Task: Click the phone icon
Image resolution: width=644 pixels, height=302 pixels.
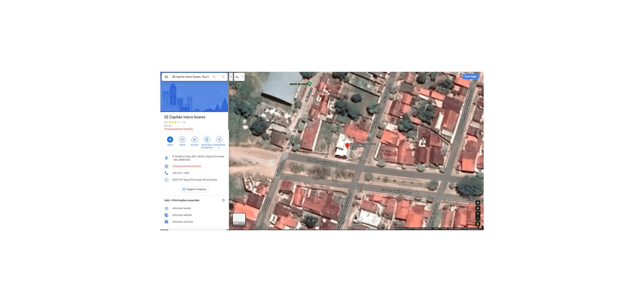Action: (x=166, y=173)
